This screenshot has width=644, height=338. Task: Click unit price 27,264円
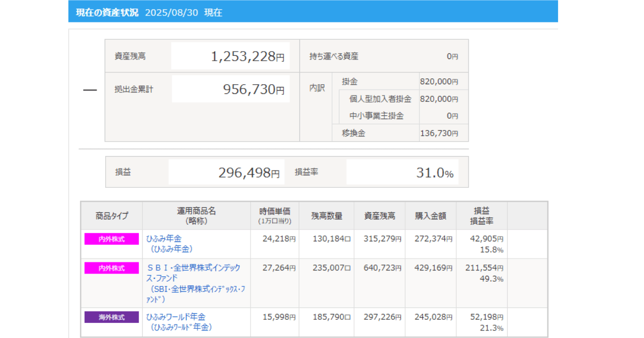[x=279, y=268]
